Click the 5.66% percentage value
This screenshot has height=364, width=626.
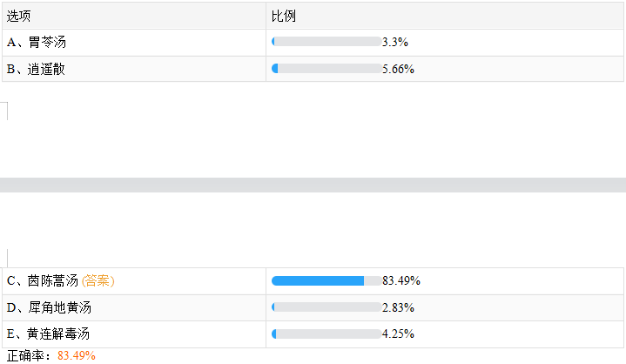398,69
